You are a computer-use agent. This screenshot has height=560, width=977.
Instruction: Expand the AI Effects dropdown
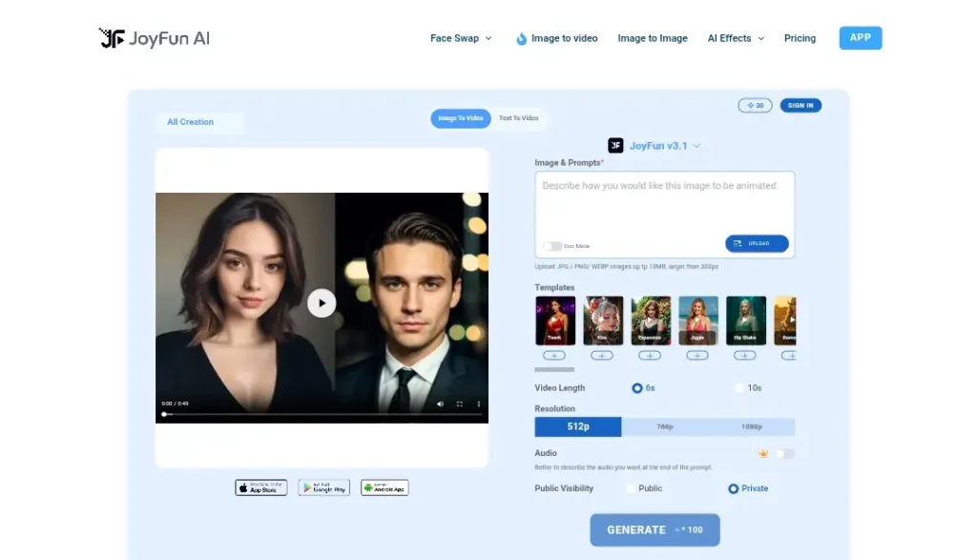pos(736,38)
